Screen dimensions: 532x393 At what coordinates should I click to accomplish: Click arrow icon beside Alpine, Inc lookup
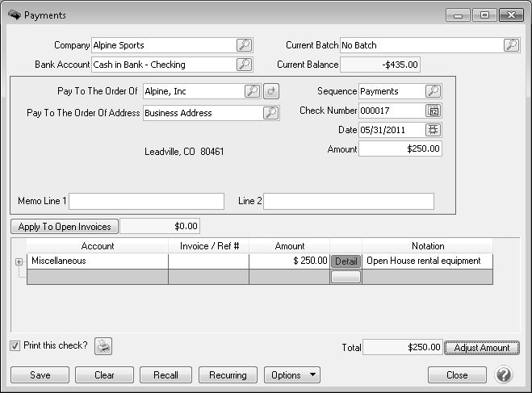click(271, 91)
